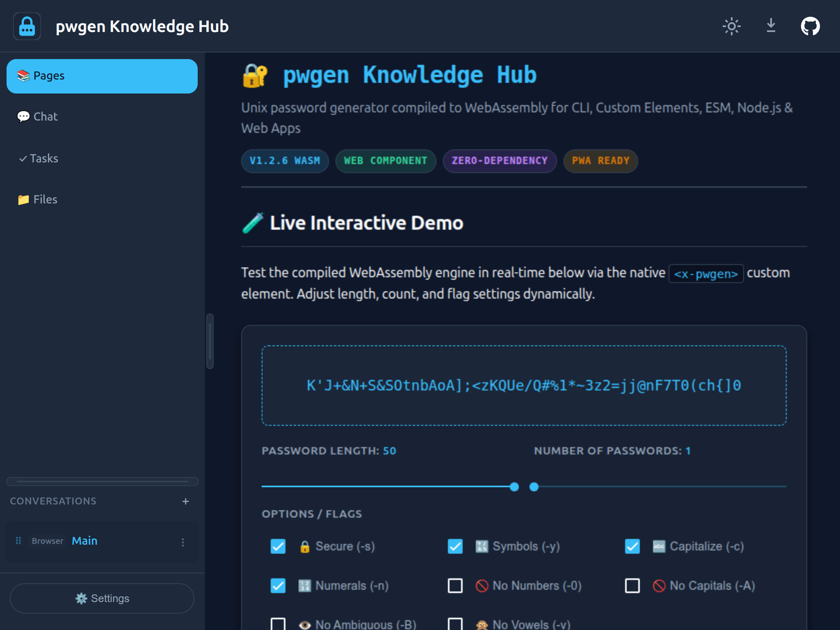Open Main conversation options menu
The image size is (840, 630).
[x=183, y=542]
